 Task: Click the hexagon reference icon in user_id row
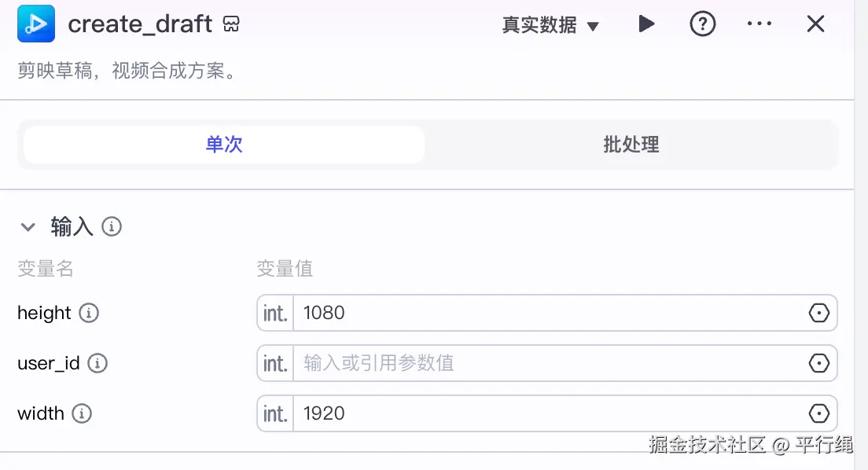(818, 363)
